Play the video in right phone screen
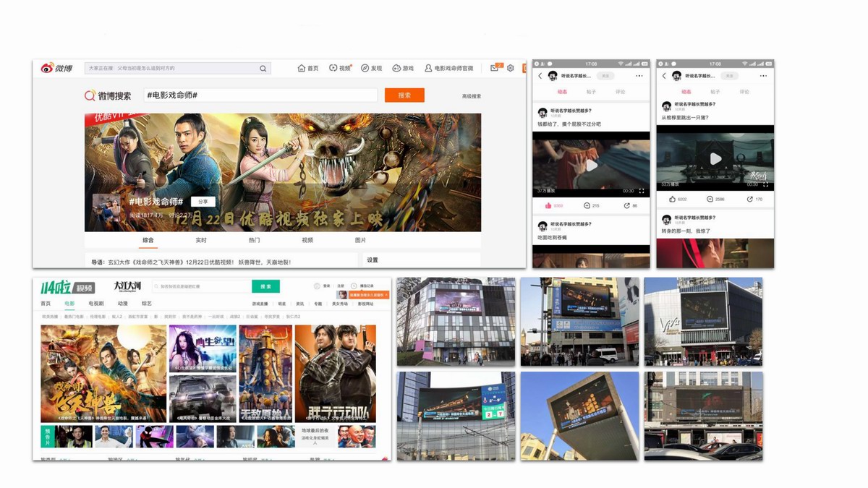This screenshot has width=868, height=488. pyautogui.click(x=715, y=159)
